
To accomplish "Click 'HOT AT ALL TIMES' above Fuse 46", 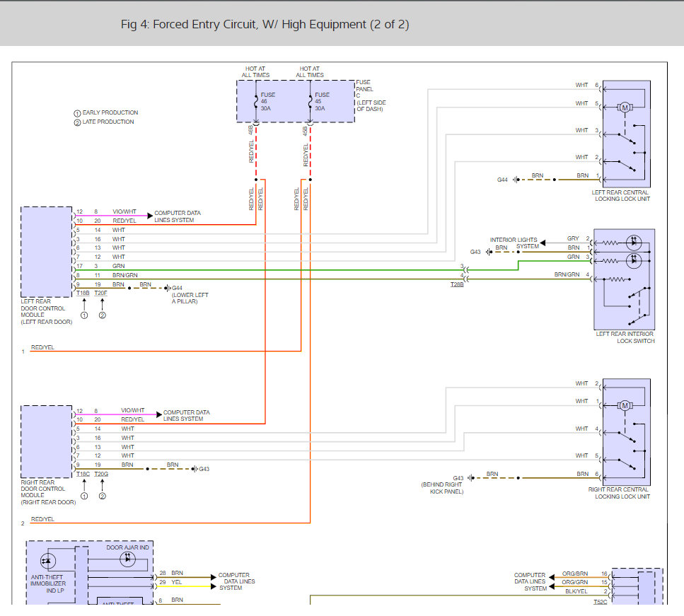I will tap(255, 72).
